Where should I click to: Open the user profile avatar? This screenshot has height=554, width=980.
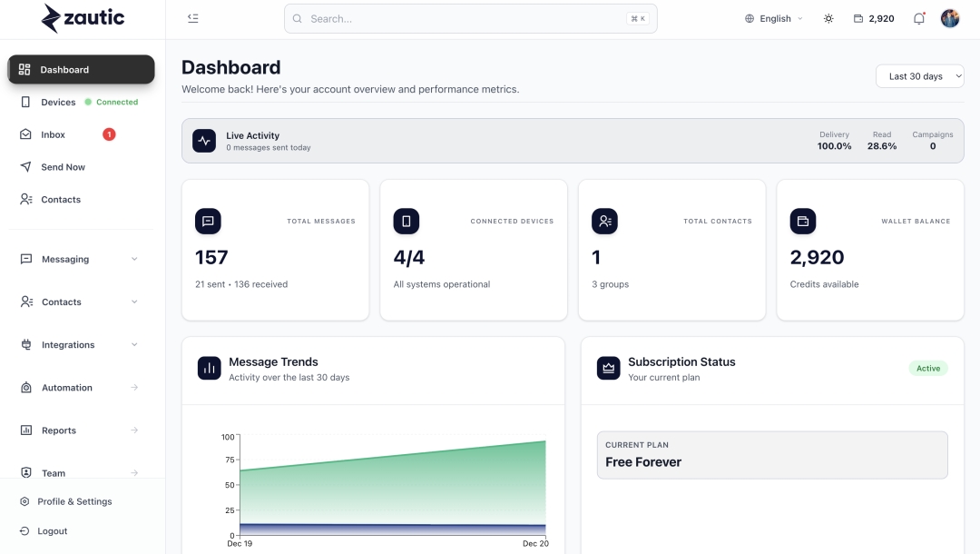pos(950,18)
